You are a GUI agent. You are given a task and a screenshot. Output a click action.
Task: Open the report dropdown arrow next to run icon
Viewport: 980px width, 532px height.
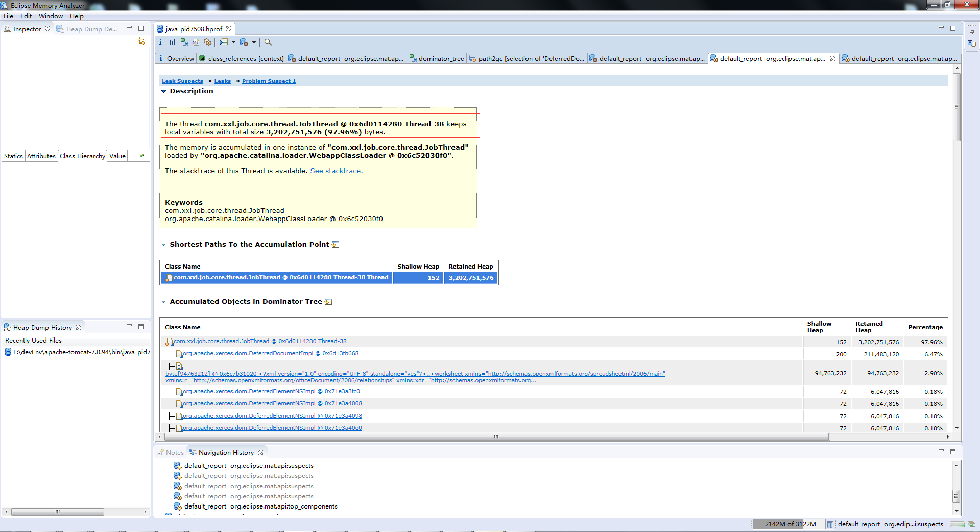pos(234,42)
